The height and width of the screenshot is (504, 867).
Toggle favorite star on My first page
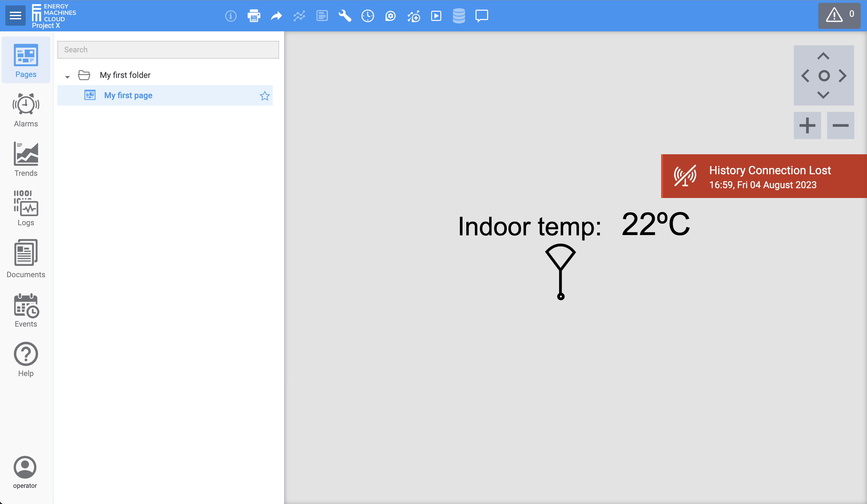pos(264,95)
